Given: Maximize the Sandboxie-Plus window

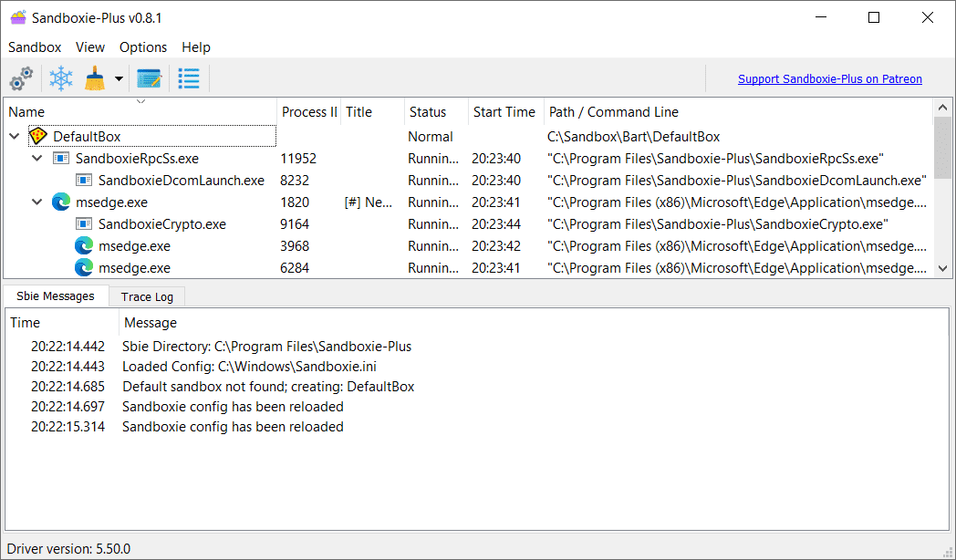Looking at the screenshot, I should [x=874, y=17].
